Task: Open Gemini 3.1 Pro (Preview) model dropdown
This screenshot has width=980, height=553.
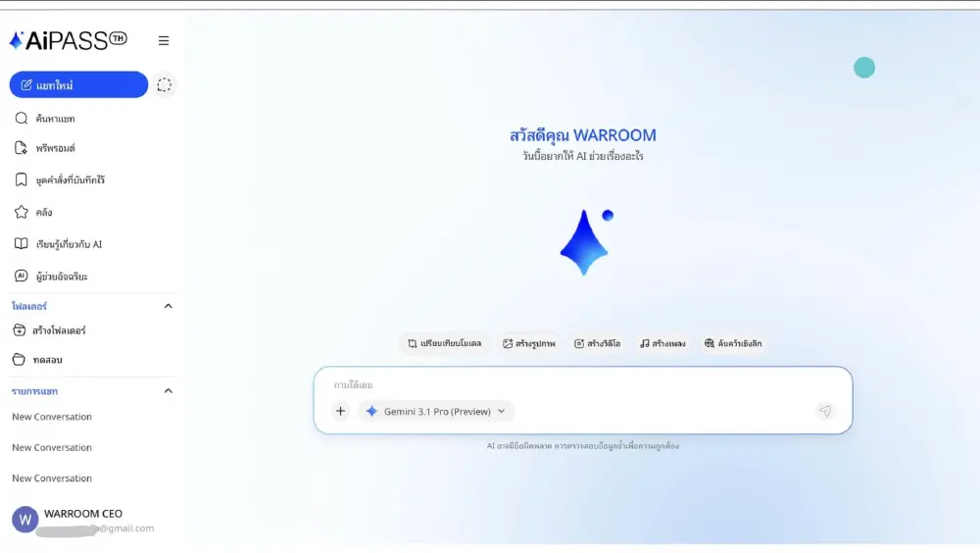Action: (436, 411)
